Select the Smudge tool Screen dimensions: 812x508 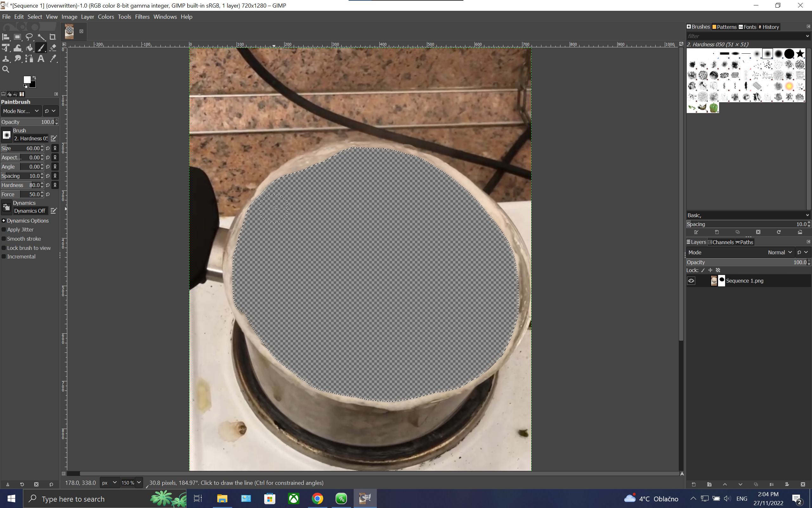coord(17,58)
